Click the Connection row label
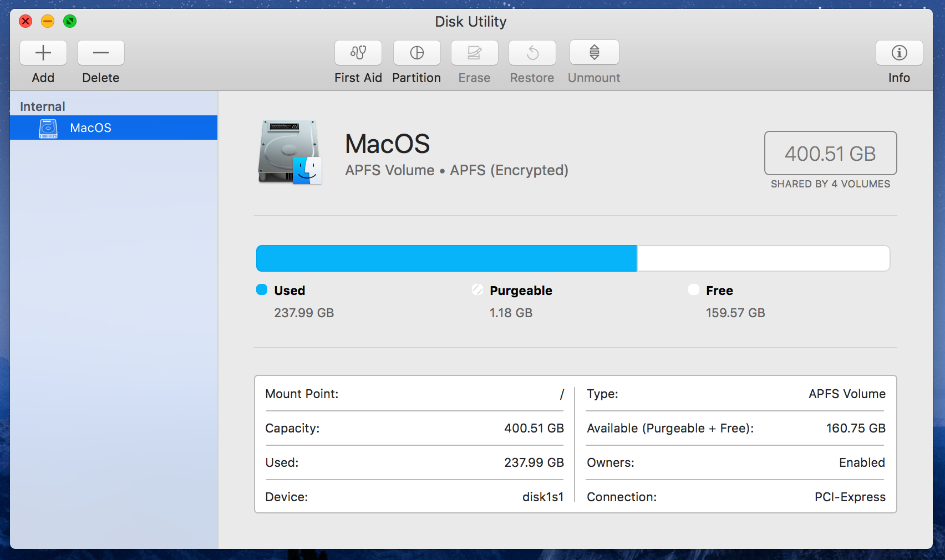 [622, 497]
